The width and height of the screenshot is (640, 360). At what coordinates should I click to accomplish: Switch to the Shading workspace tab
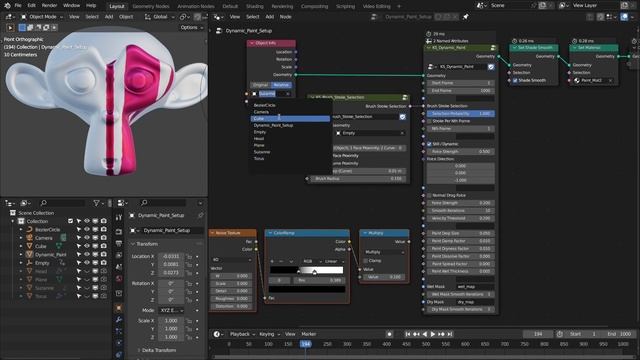tap(255, 6)
